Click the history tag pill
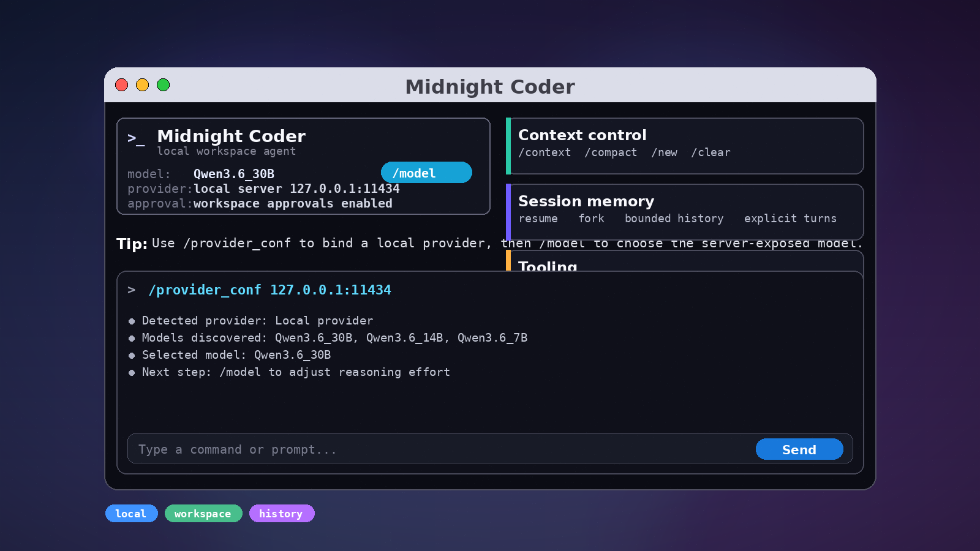Screen dimensions: 980x551 tap(281, 514)
